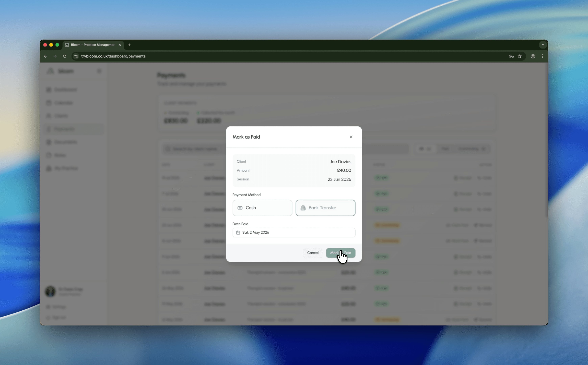
Task: Click the Joe Davies client value
Action: (x=340, y=162)
